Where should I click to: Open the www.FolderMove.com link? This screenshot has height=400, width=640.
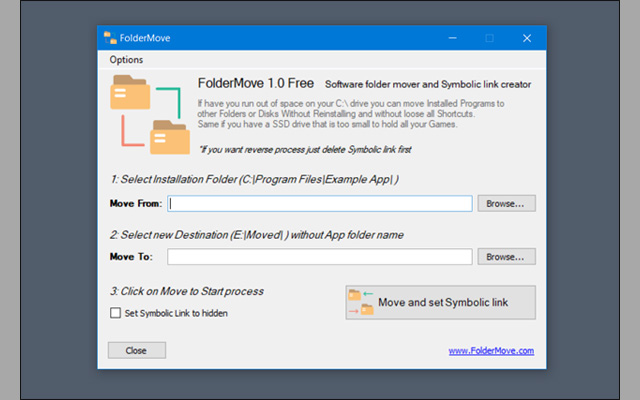[x=490, y=351]
